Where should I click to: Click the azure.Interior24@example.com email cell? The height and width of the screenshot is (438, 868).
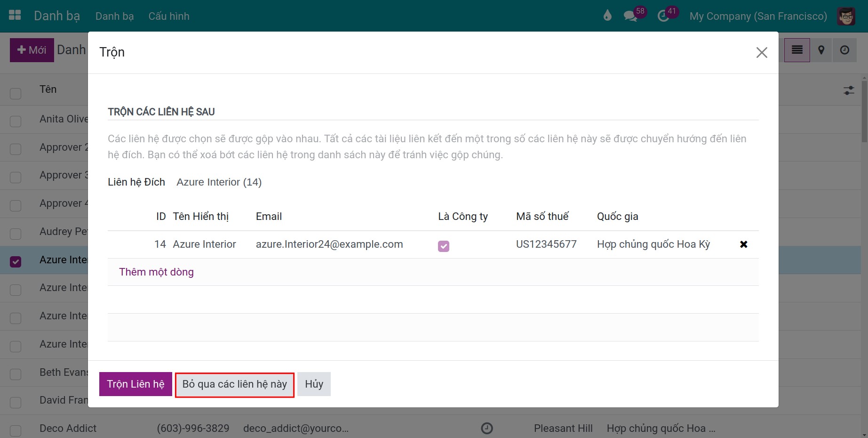click(x=329, y=244)
